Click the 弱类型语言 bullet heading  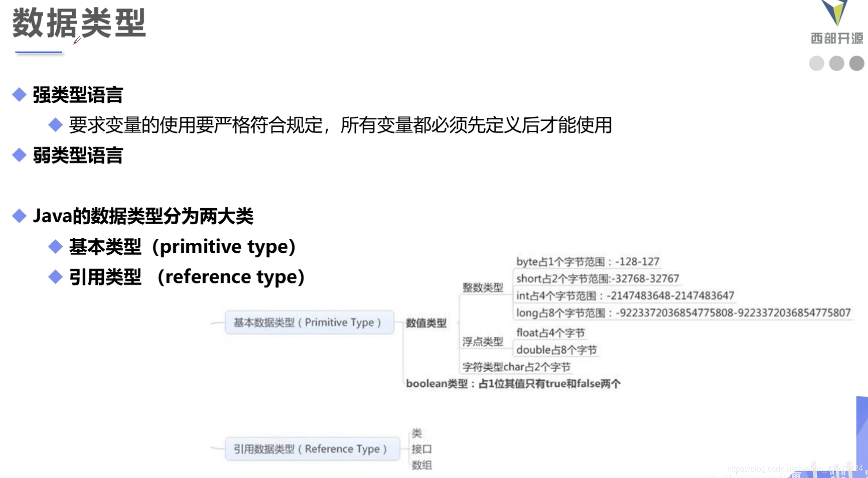click(78, 155)
